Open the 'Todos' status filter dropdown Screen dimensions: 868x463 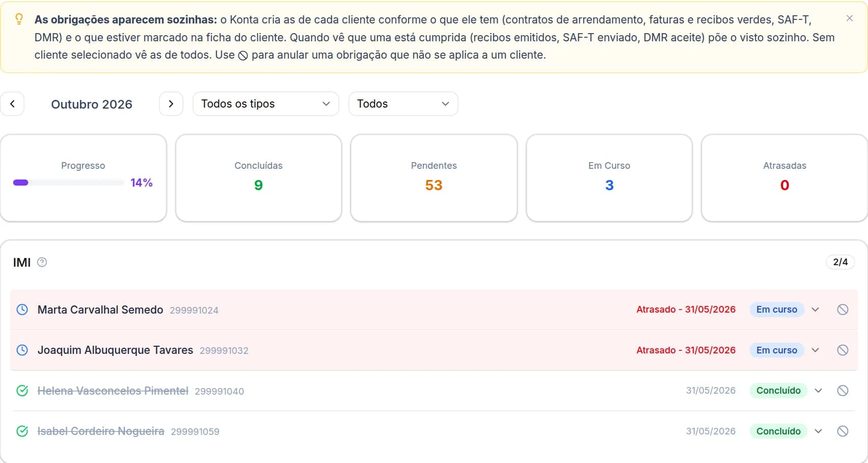click(x=403, y=104)
